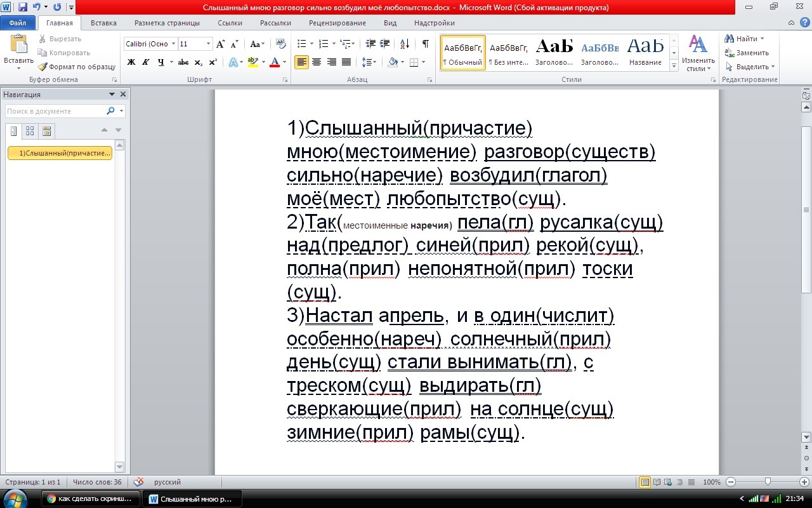Toggle Italic text formatting

pos(146,62)
